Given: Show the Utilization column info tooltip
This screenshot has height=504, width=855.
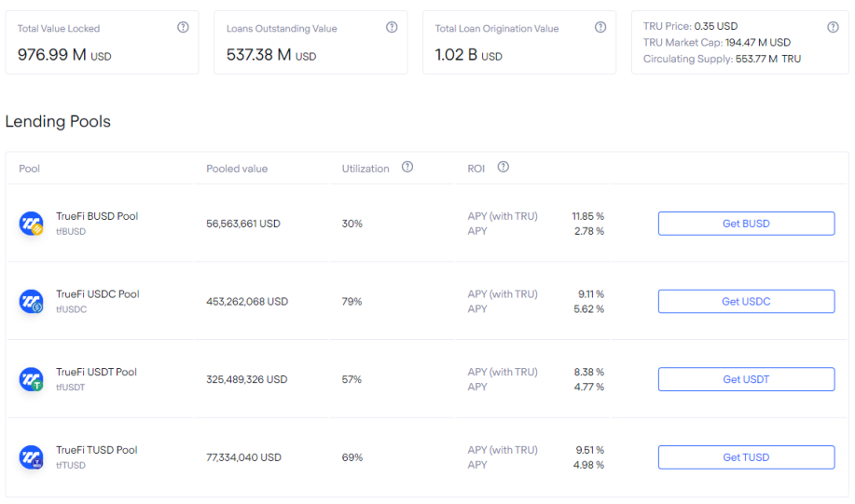Looking at the screenshot, I should [x=407, y=167].
